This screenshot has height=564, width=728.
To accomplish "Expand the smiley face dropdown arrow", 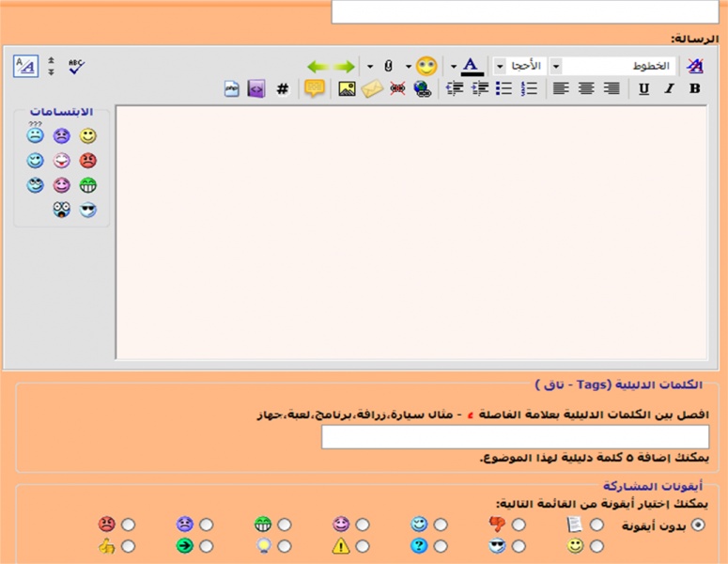I will (x=409, y=66).
